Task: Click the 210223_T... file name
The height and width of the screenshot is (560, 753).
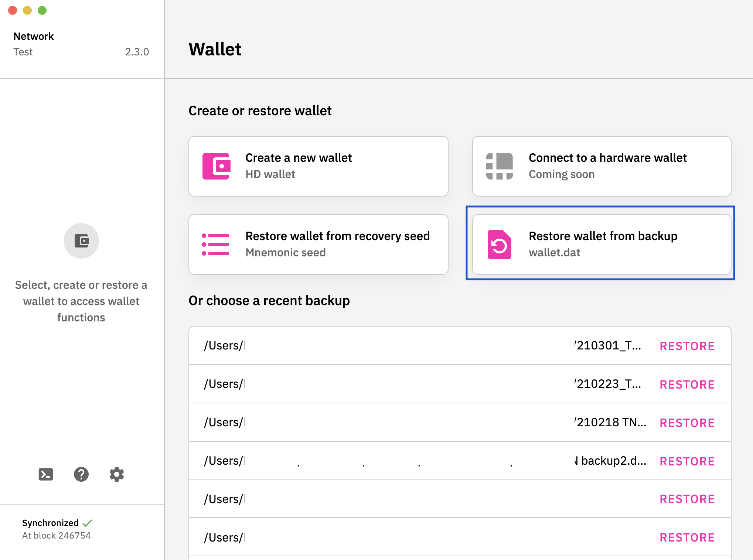Action: (x=608, y=384)
